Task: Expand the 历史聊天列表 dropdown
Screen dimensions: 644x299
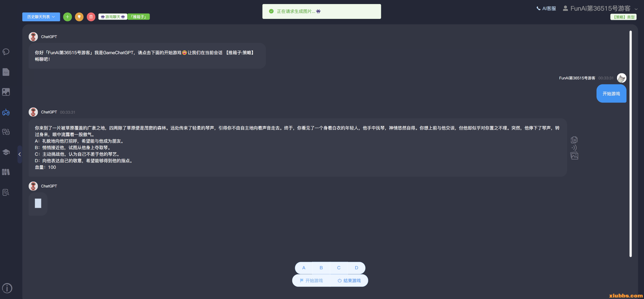Action: 41,17
